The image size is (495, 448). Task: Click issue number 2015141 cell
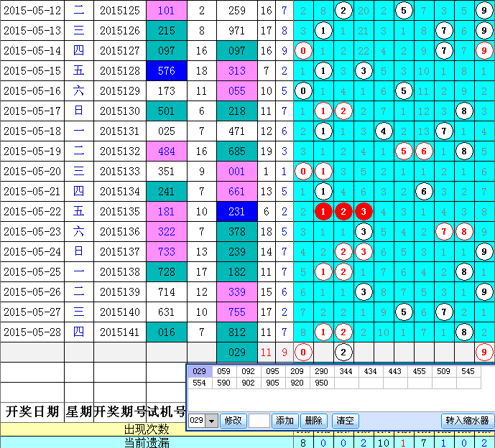click(x=120, y=332)
